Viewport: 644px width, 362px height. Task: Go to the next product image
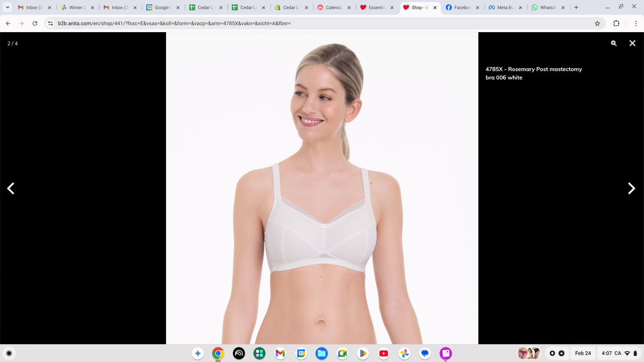(x=631, y=188)
